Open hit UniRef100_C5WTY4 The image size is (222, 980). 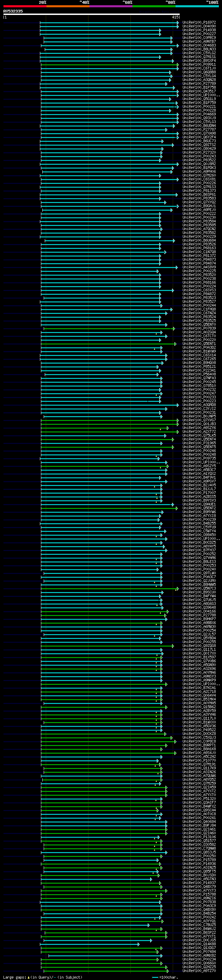pos(199,531)
